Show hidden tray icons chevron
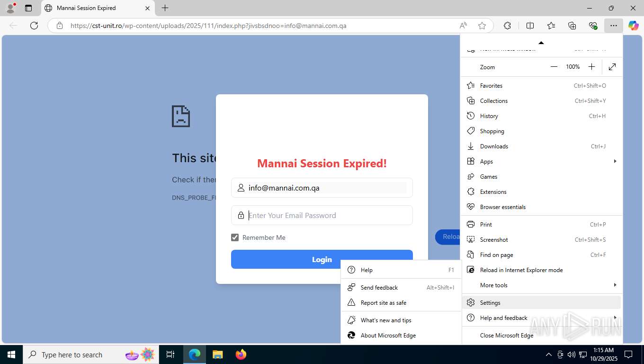Screen dimensions: 644x364 (x=549, y=355)
